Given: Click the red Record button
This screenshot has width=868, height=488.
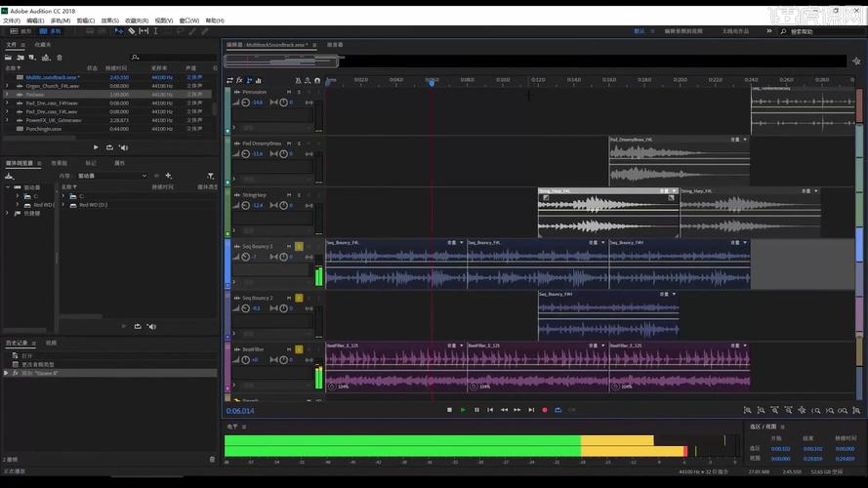Looking at the screenshot, I should point(545,410).
